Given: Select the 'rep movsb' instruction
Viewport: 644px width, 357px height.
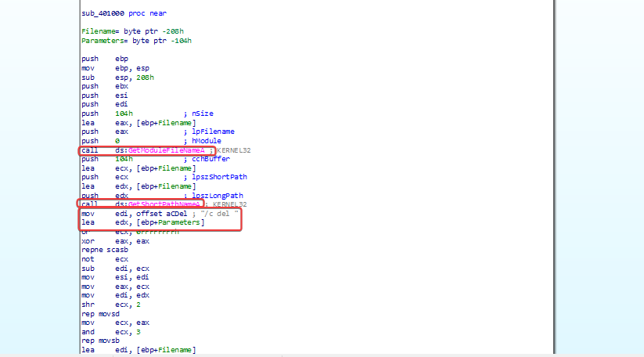Looking at the screenshot, I should tap(101, 341).
